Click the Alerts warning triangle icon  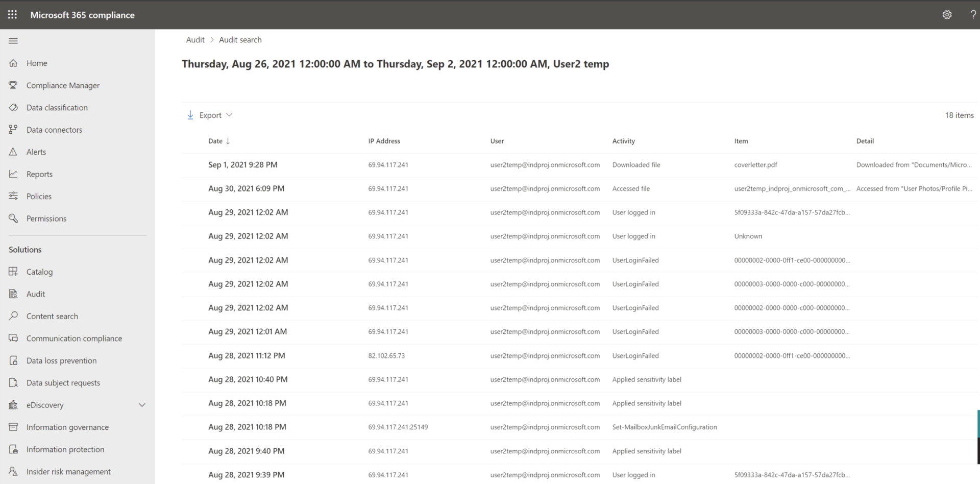13,152
